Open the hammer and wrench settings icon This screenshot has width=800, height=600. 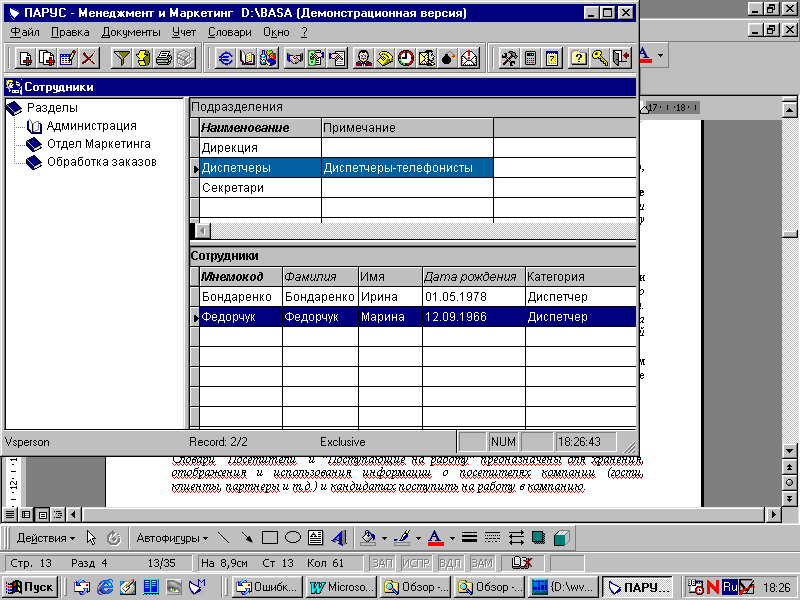[509, 58]
